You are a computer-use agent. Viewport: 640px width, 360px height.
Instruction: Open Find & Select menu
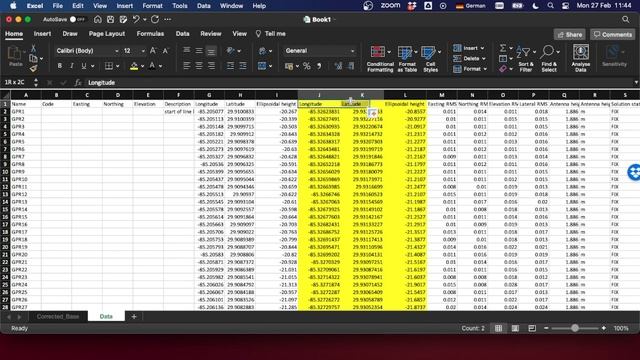pos(549,59)
